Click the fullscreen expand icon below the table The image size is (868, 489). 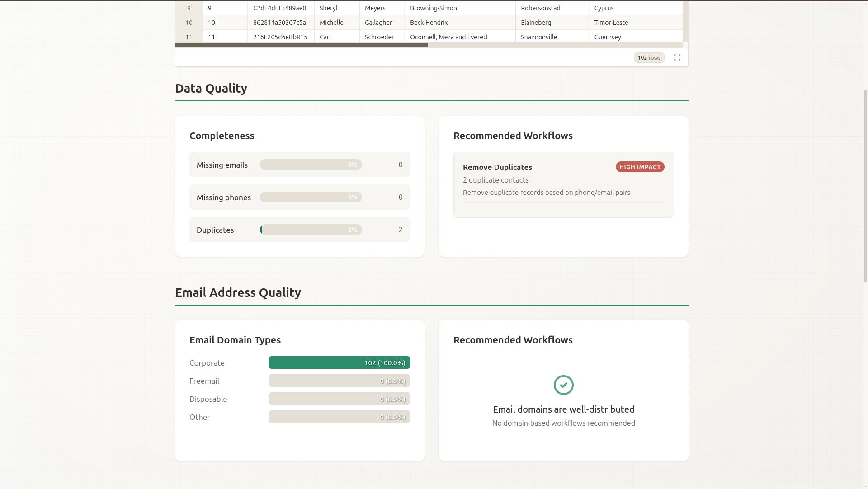[677, 57]
